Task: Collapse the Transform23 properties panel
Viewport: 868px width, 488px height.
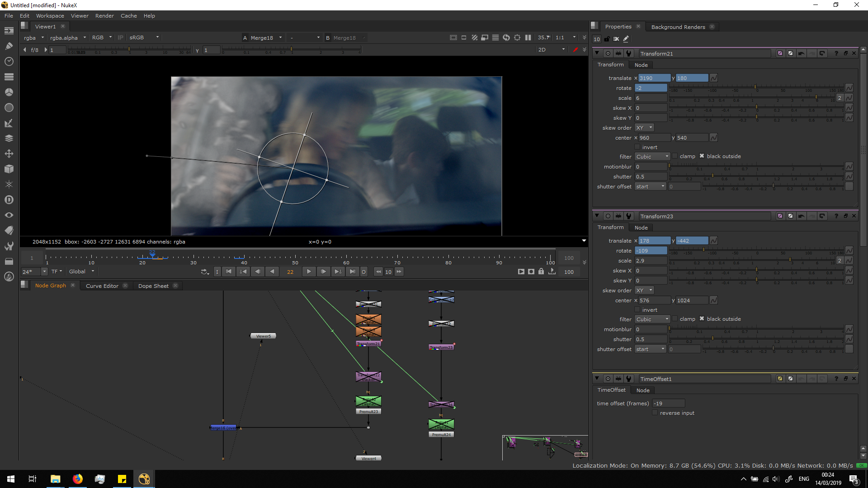Action: [597, 216]
